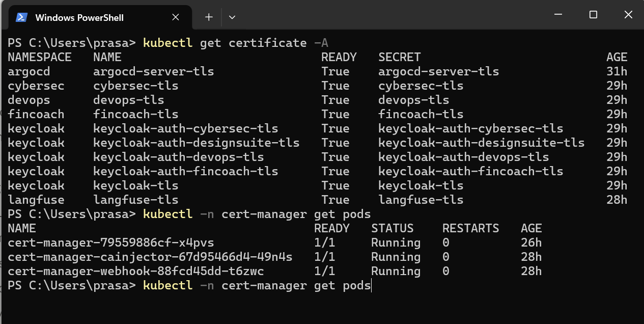Click the cybersec namespace entry
Screen dimensions: 644x324
pyautogui.click(x=36, y=86)
